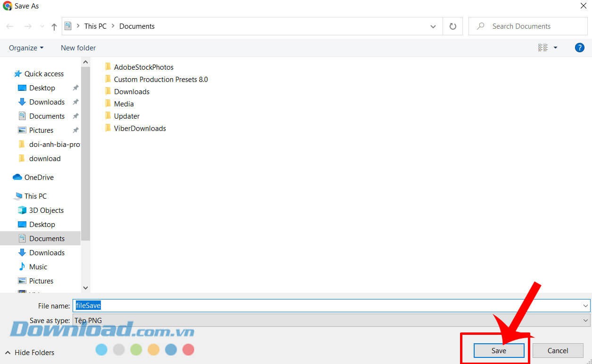592x364 pixels.
Task: Click the Up to parent folder arrow
Action: click(54, 27)
